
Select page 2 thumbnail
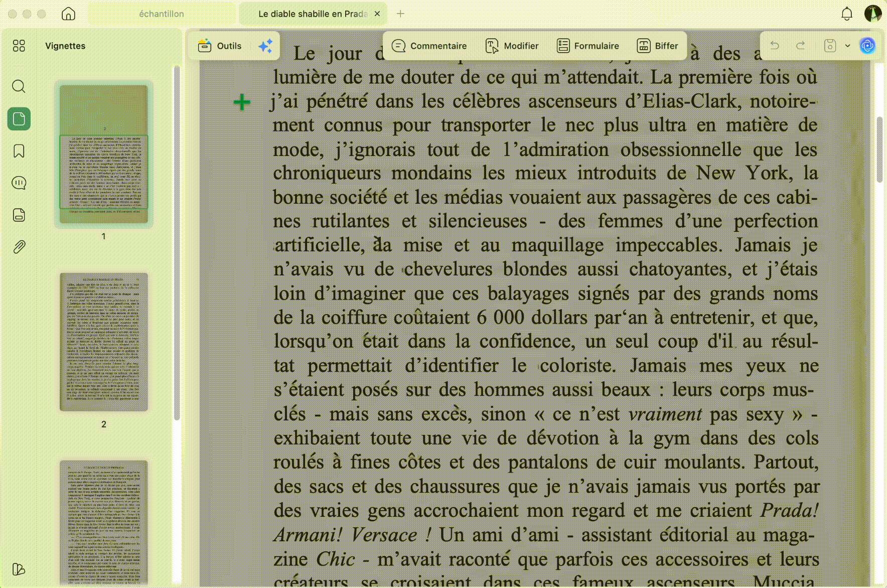point(104,342)
